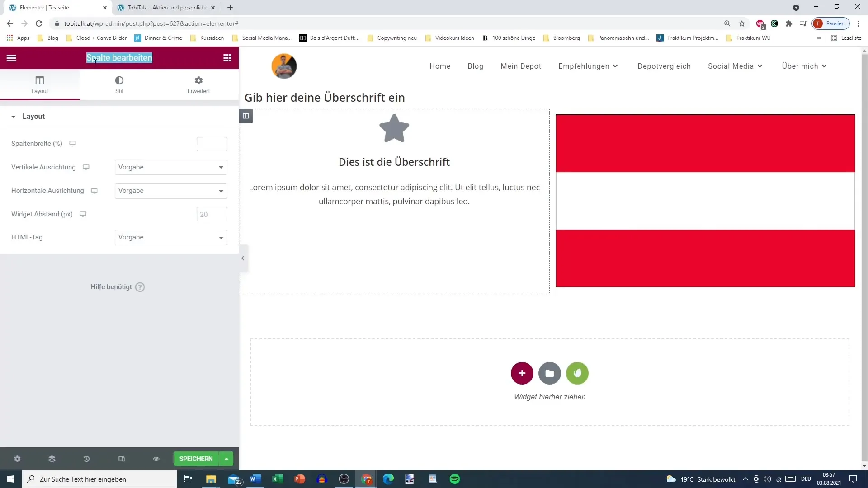Toggle responsive icon beside Vertikale Ausrichtung
This screenshot has height=488, width=868.
pos(86,167)
